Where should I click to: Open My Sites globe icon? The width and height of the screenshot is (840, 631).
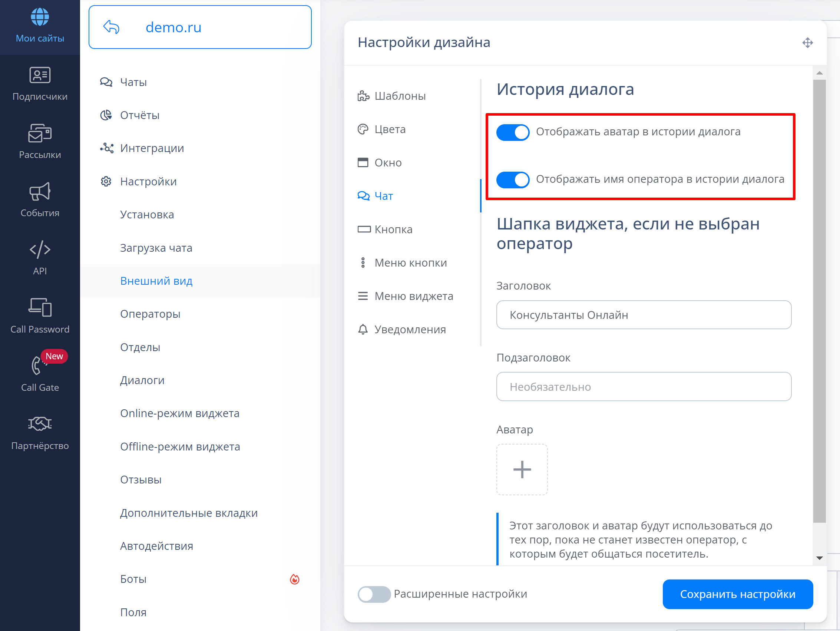coord(40,17)
